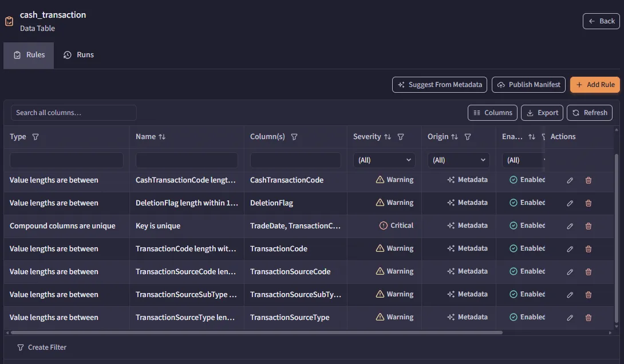Edit the TransactionSourceCode rule pencil icon
The height and width of the screenshot is (364, 624).
tap(570, 272)
